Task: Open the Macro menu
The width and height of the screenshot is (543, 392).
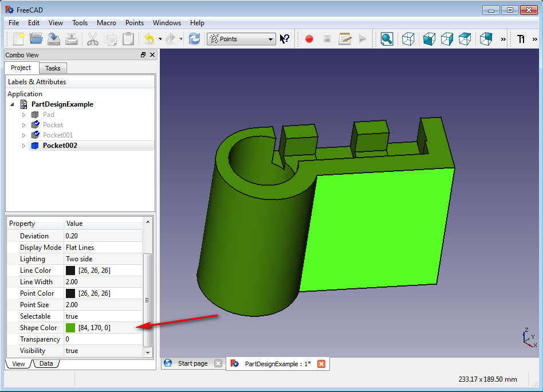Action: [107, 23]
